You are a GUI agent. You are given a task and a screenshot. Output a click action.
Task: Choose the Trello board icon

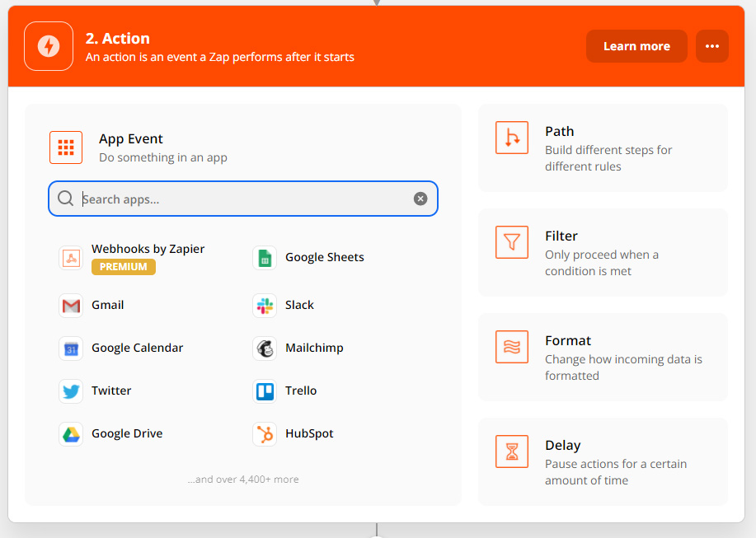[265, 391]
